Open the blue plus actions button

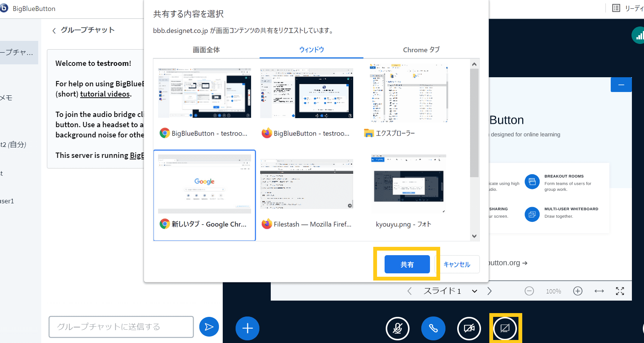247,328
